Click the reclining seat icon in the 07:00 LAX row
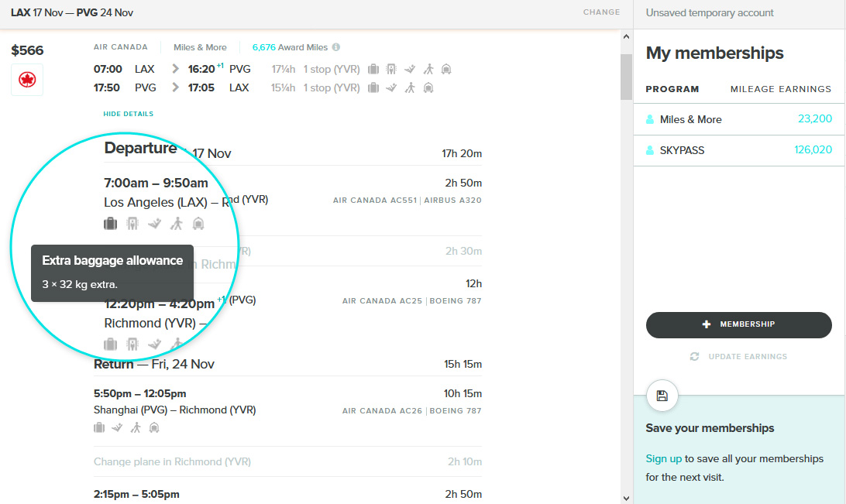 [x=410, y=69]
